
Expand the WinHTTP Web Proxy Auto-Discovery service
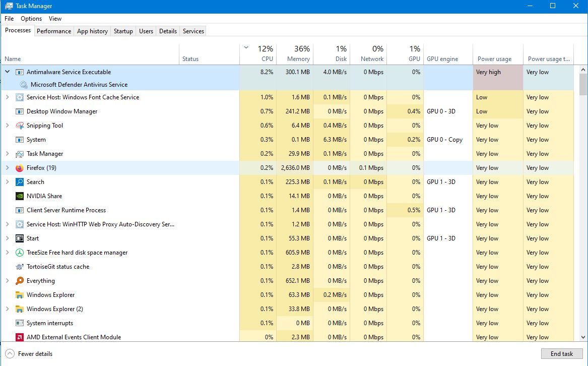point(7,224)
